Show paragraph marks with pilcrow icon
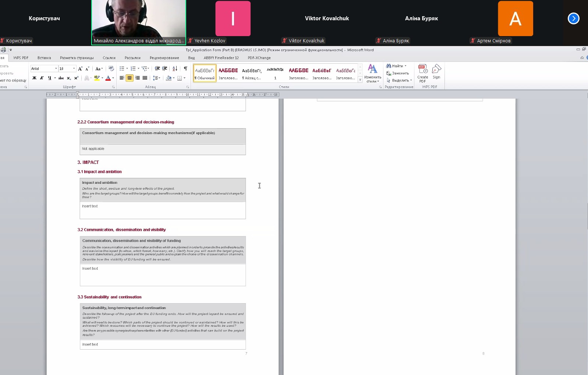 tap(185, 69)
